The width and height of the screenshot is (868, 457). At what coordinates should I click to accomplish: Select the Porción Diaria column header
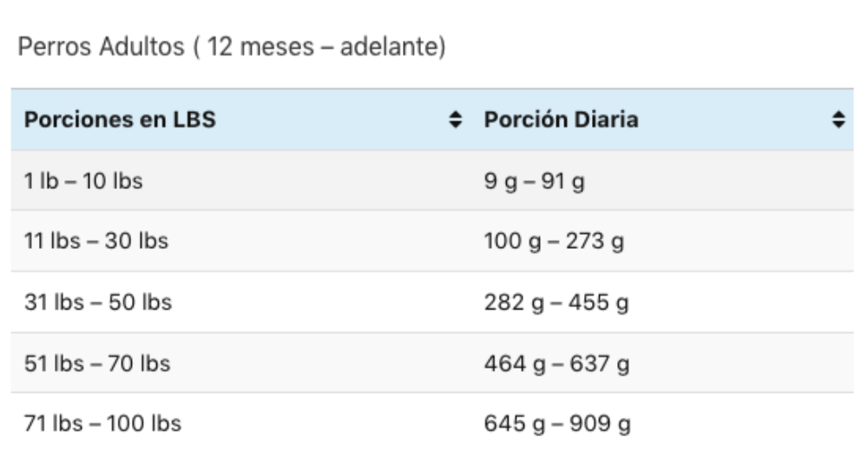pyautogui.click(x=662, y=120)
